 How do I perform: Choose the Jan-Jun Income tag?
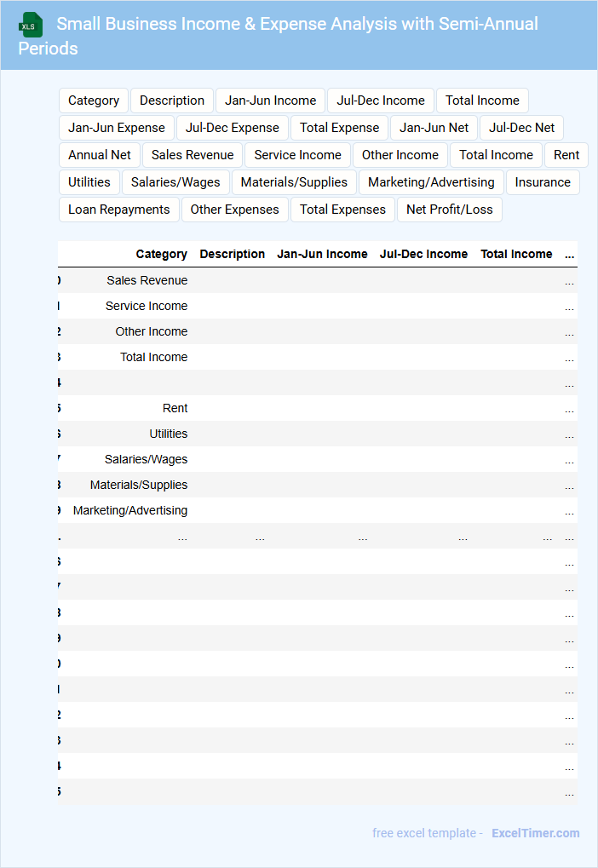270,101
